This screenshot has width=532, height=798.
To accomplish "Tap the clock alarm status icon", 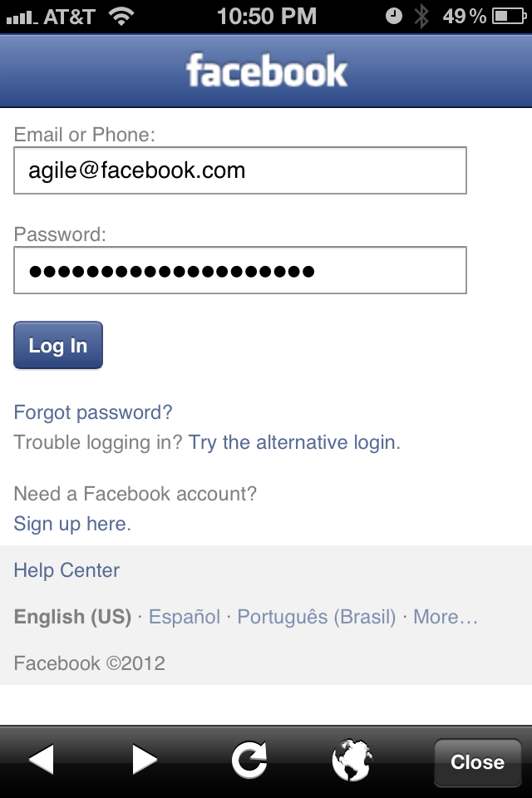I will (395, 16).
